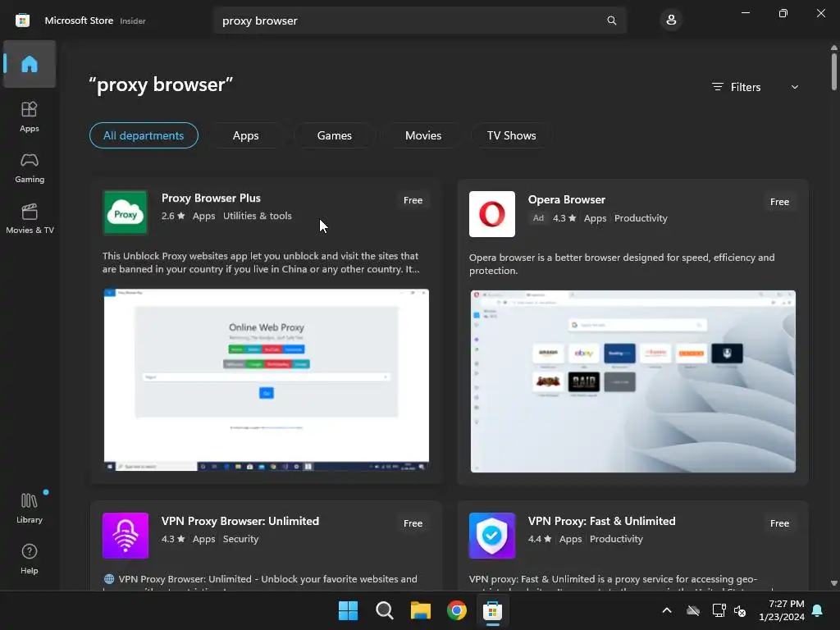Image resolution: width=840 pixels, height=630 pixels.
Task: Click the Free button for Opera Browser
Action: pos(779,202)
